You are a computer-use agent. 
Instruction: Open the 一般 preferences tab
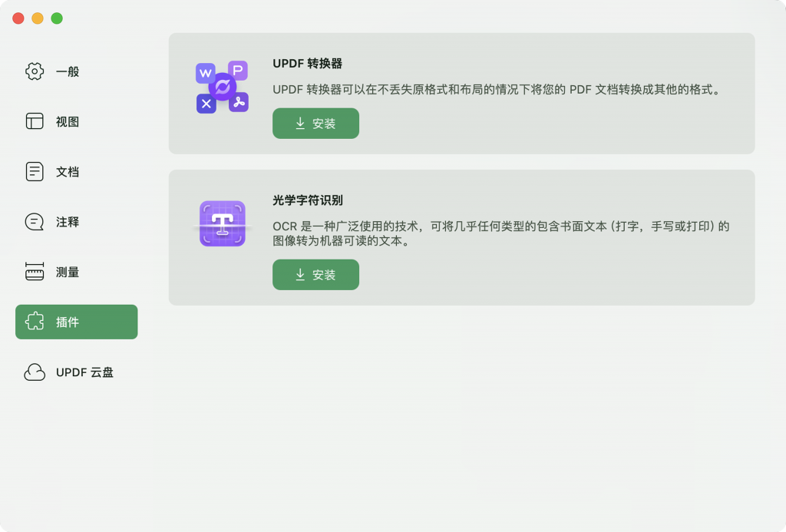pyautogui.click(x=68, y=71)
